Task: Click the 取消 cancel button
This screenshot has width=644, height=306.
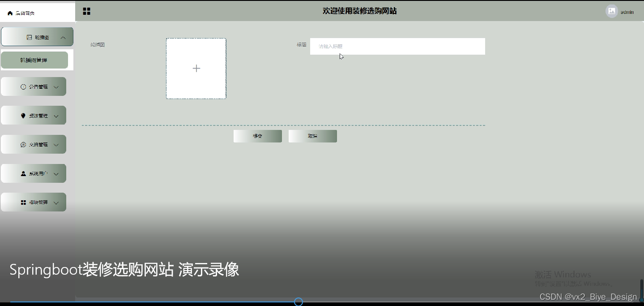Action: [x=313, y=136]
